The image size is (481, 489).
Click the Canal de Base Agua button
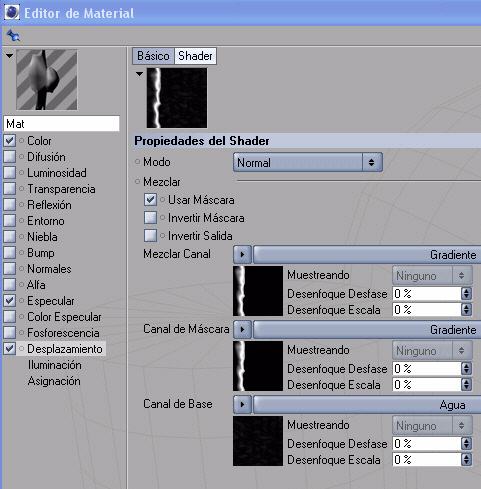click(x=367, y=404)
